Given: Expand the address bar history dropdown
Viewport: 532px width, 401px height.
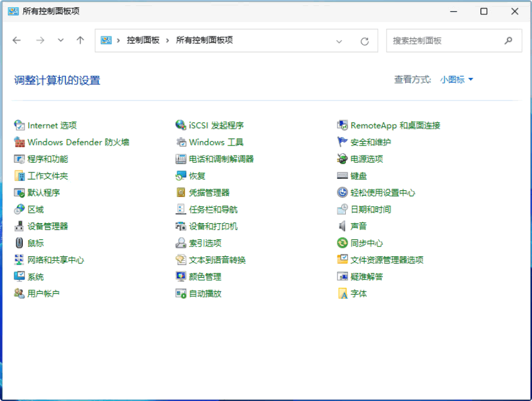Looking at the screenshot, I should 339,41.
